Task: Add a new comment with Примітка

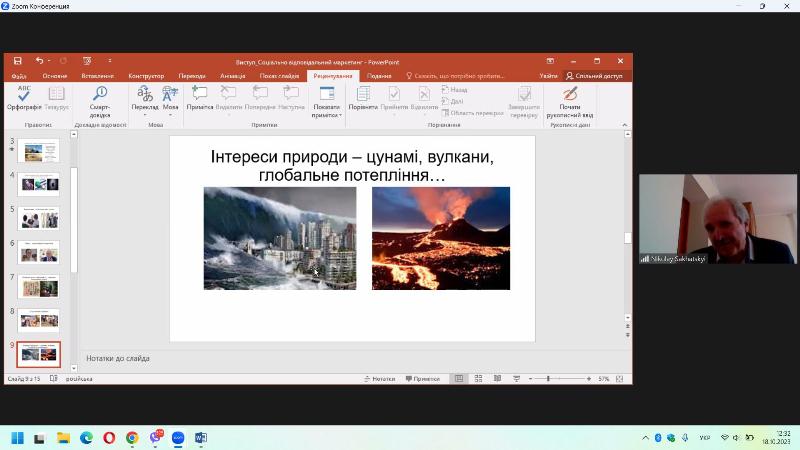Action: (200, 98)
